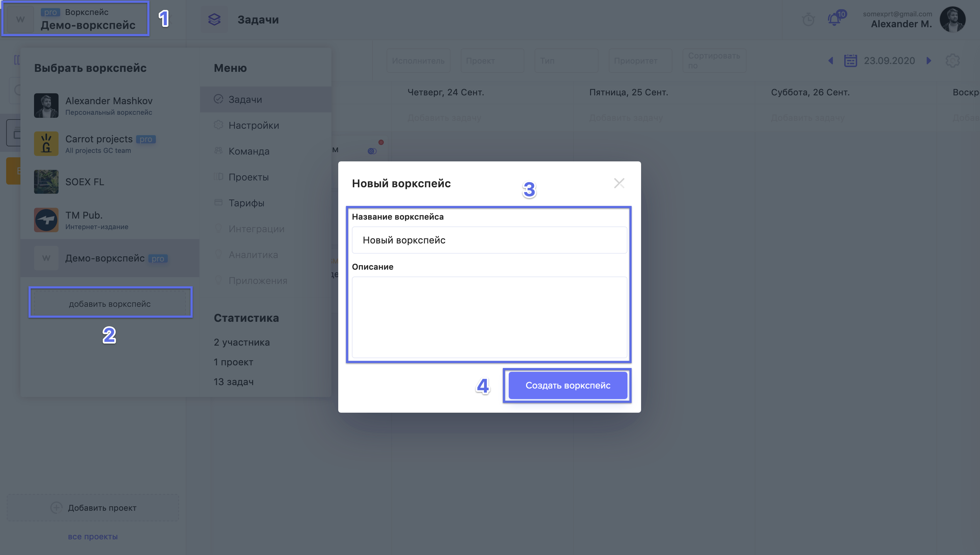Open Приложения in the menu
This screenshot has width=980, height=555.
tap(265, 281)
